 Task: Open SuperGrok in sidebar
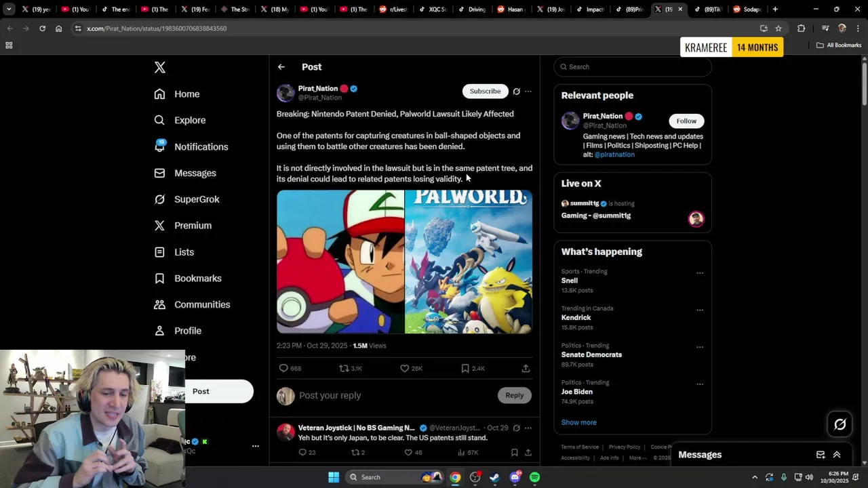186,199
